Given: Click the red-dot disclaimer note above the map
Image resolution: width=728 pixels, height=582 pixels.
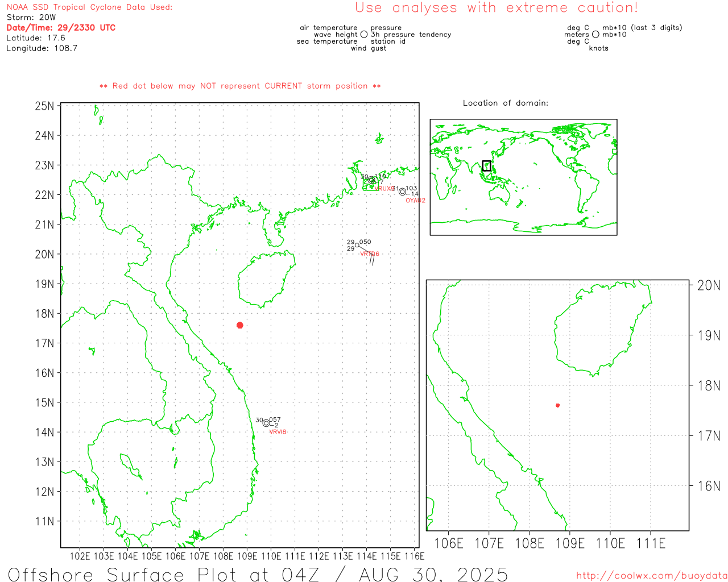Looking at the screenshot, I should [x=240, y=86].
